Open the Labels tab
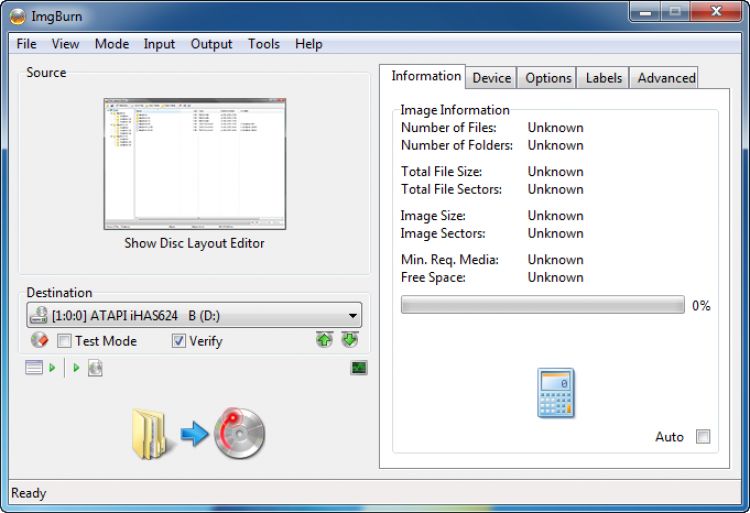 click(x=603, y=78)
